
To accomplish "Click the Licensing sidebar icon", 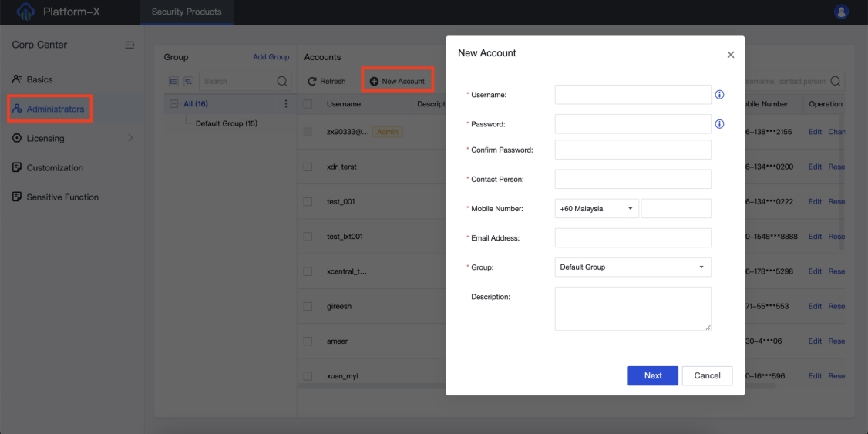I will pos(17,138).
